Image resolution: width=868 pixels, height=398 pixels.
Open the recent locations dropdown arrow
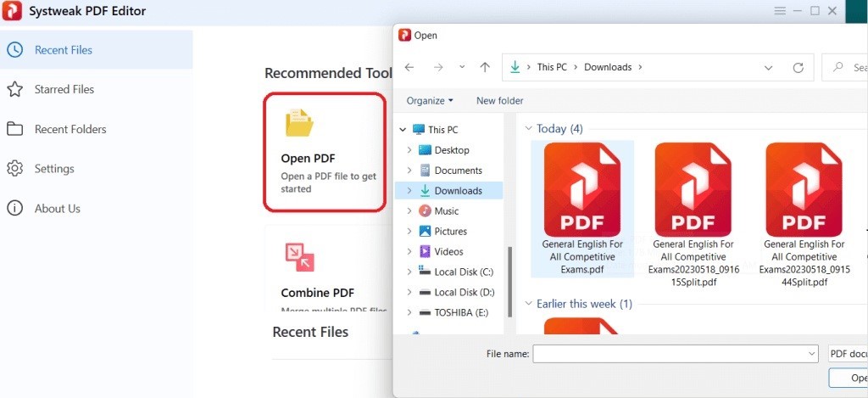[462, 67]
